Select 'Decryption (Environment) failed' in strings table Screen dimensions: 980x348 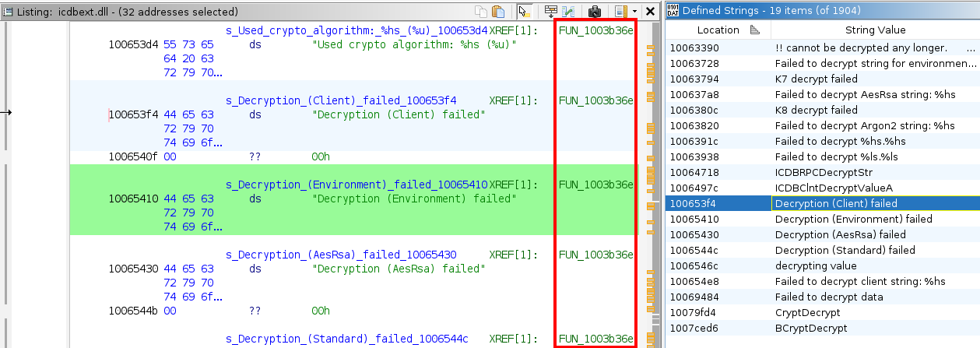[x=822, y=219]
